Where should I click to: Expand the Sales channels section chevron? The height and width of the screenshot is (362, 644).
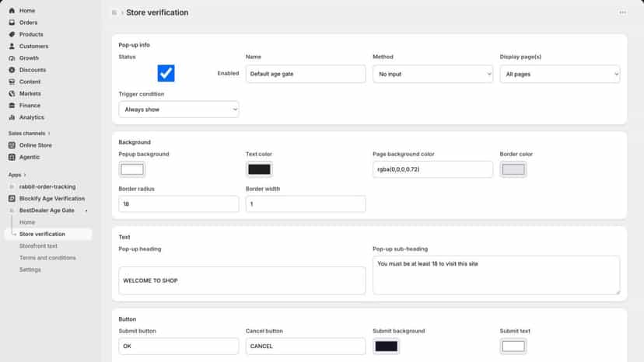(x=49, y=134)
